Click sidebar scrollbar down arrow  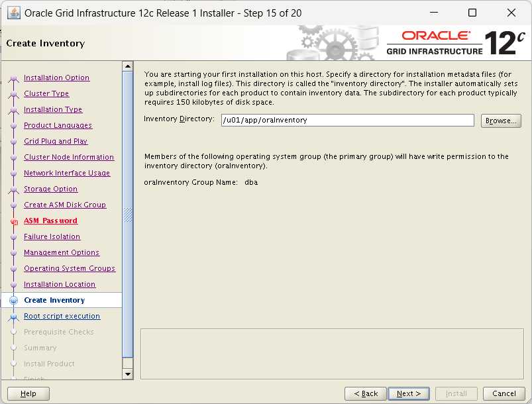pos(128,374)
